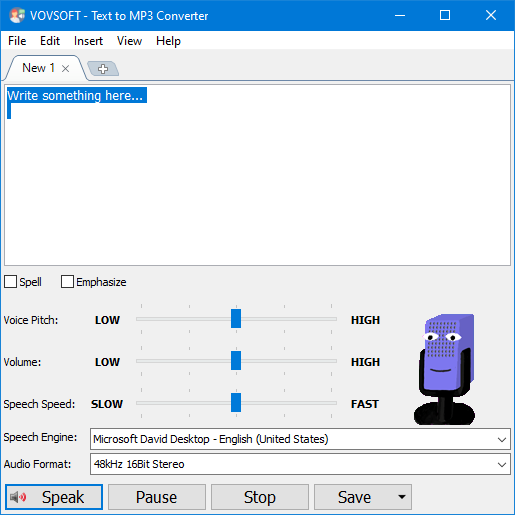The image size is (515, 515).
Task: Open the View menu
Action: click(x=129, y=41)
